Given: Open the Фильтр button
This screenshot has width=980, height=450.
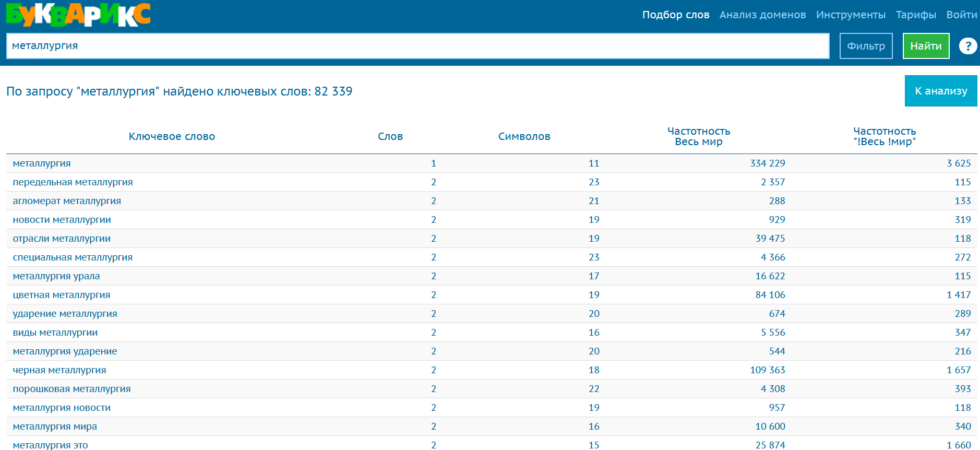Looking at the screenshot, I should (866, 46).
